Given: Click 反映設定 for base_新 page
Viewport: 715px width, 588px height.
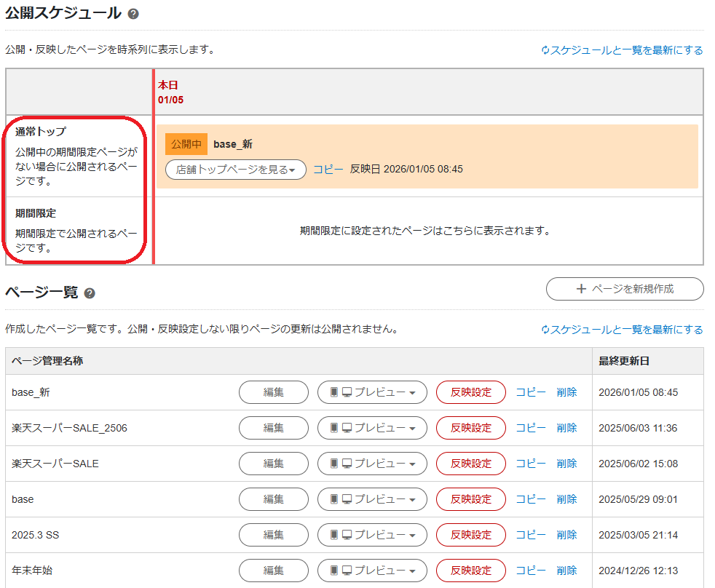Looking at the screenshot, I should tap(470, 392).
